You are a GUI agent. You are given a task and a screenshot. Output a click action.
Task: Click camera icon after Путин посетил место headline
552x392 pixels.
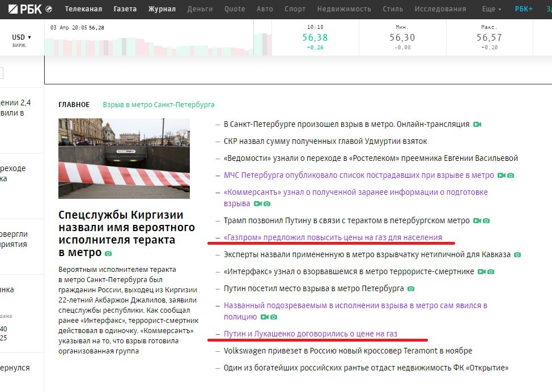411,289
